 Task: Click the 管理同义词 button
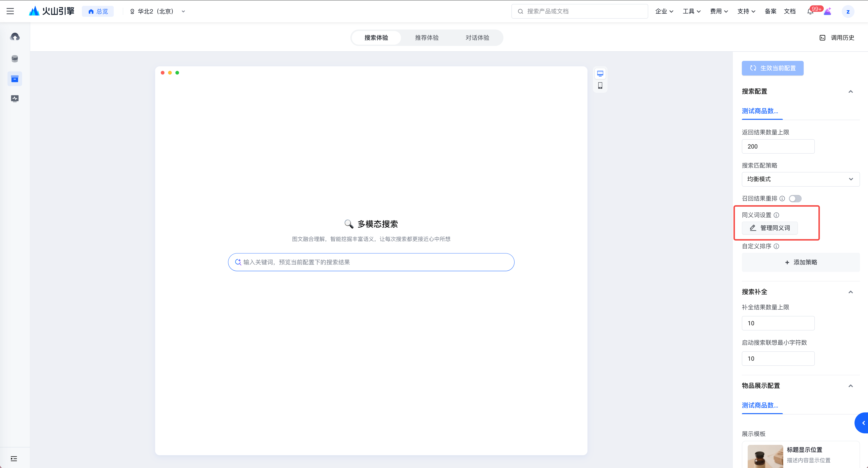click(770, 228)
